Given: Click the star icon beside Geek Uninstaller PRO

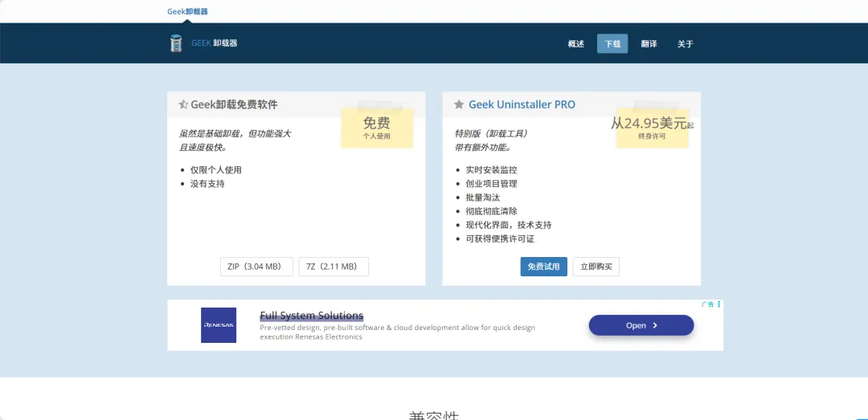Looking at the screenshot, I should (459, 104).
